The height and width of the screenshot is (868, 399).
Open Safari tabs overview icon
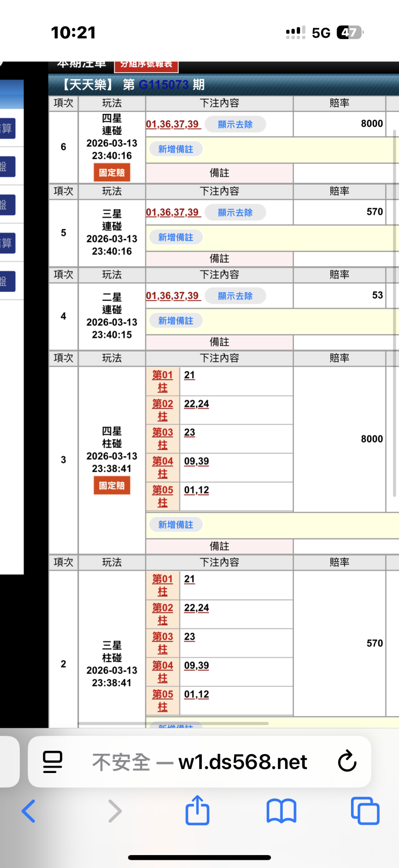pos(365,811)
